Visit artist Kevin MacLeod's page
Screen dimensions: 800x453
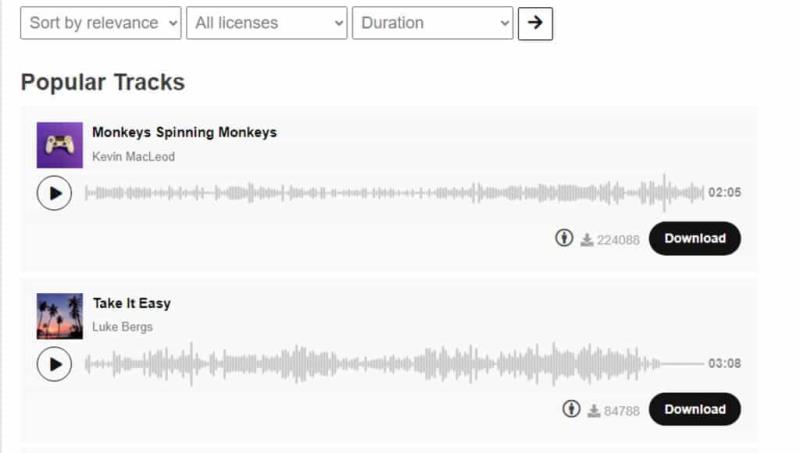click(x=133, y=157)
